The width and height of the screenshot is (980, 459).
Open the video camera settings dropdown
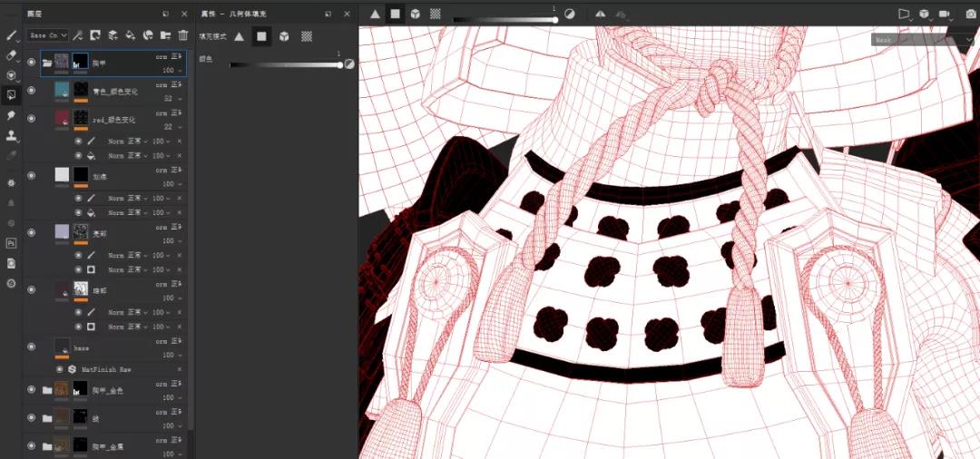(x=945, y=14)
